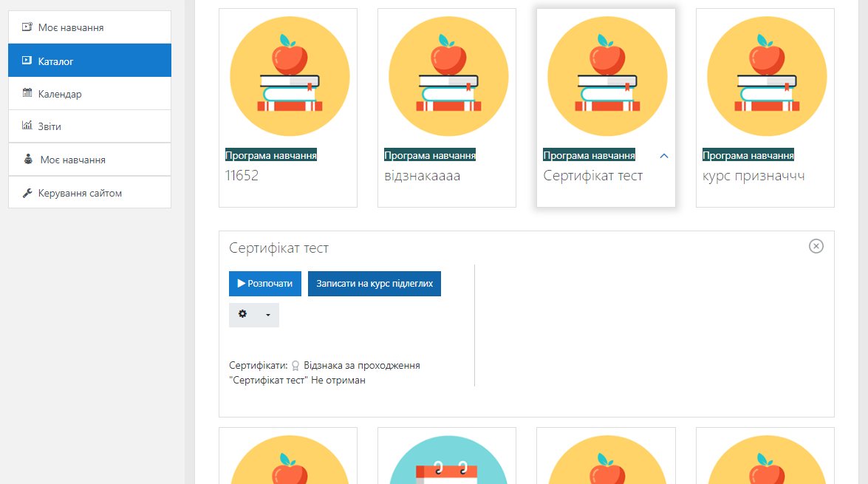The image size is (868, 484).
Task: Open the 11652 course thumbnail
Action: tap(290, 76)
